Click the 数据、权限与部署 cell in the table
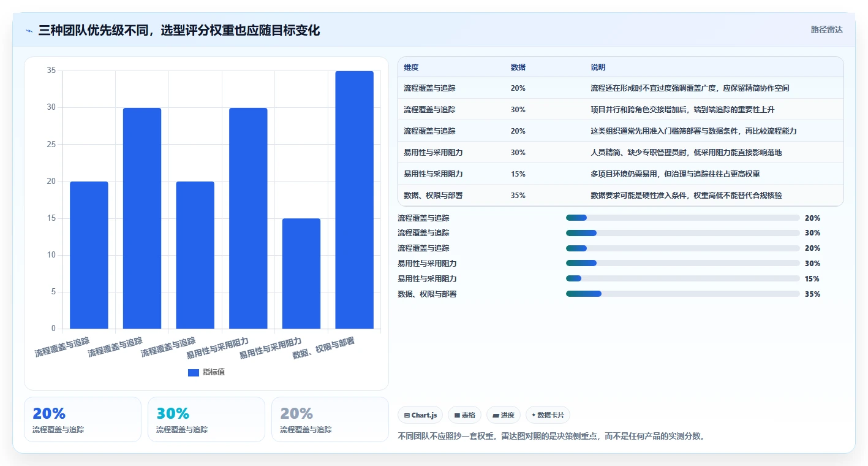Viewport: 868px width, 466px height. click(x=433, y=196)
